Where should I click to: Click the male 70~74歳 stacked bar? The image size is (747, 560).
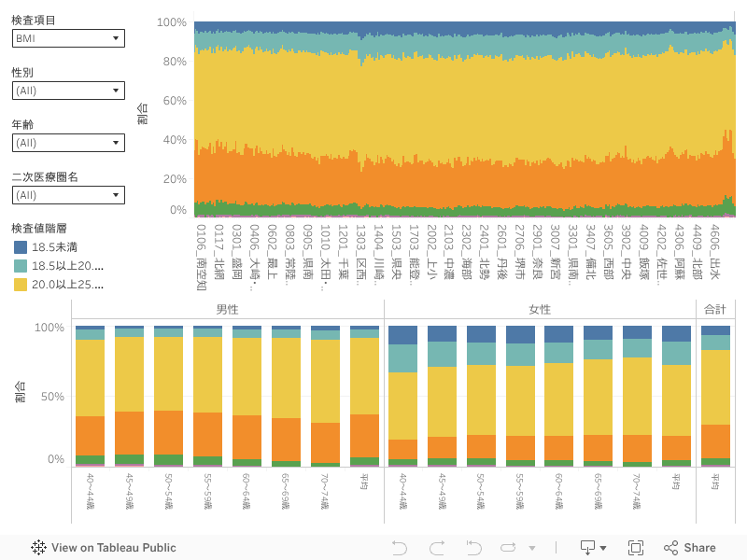(x=325, y=396)
